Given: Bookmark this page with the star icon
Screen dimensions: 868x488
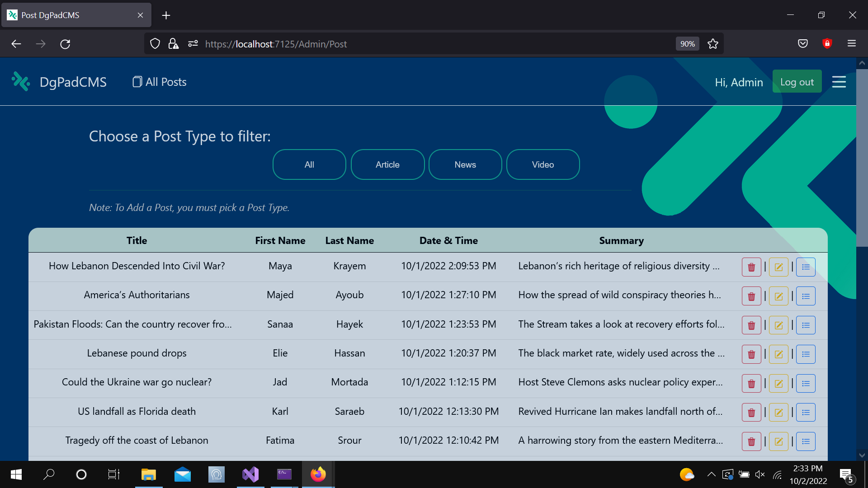Looking at the screenshot, I should (x=713, y=44).
